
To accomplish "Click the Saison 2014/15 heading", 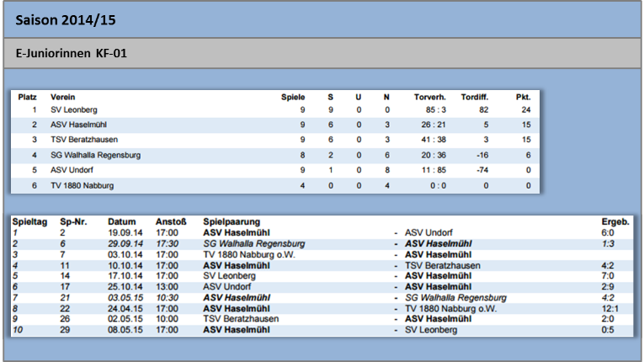I will point(66,20).
